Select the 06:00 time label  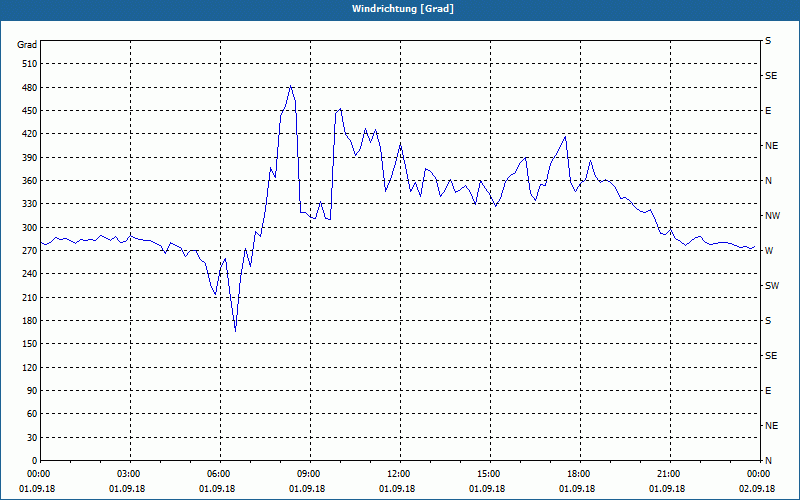(x=220, y=474)
